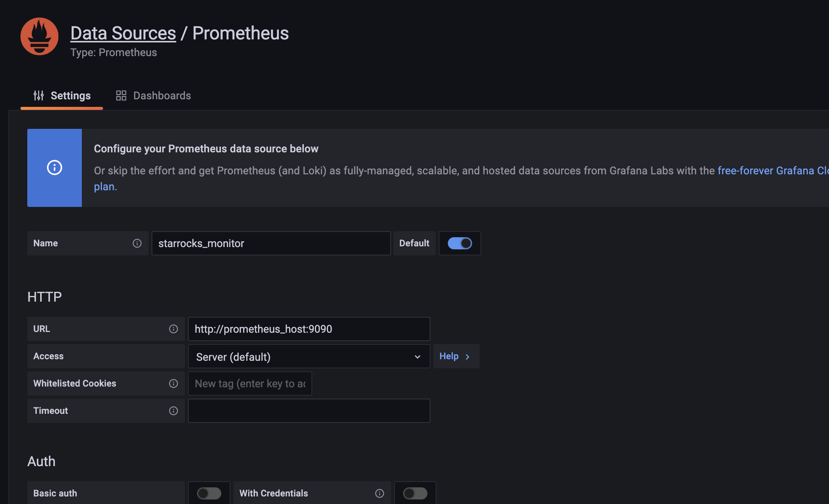Click the Timeout info icon
829x504 pixels.
(174, 411)
